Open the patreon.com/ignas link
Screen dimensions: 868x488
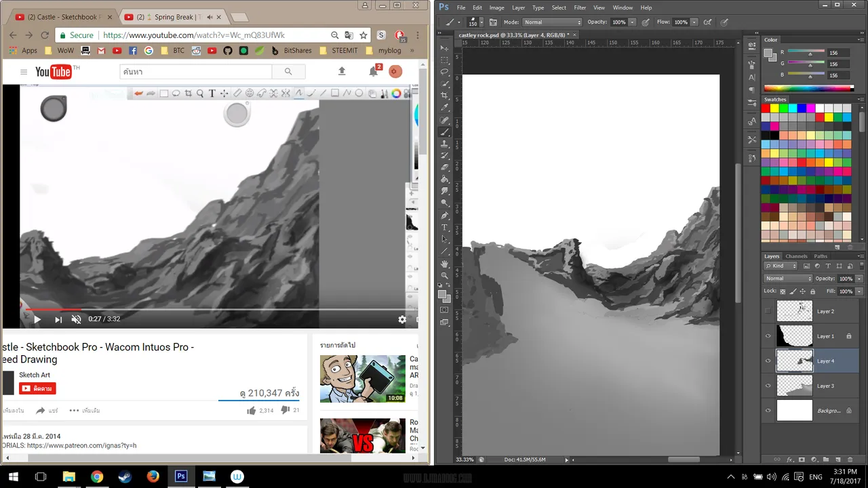81,445
